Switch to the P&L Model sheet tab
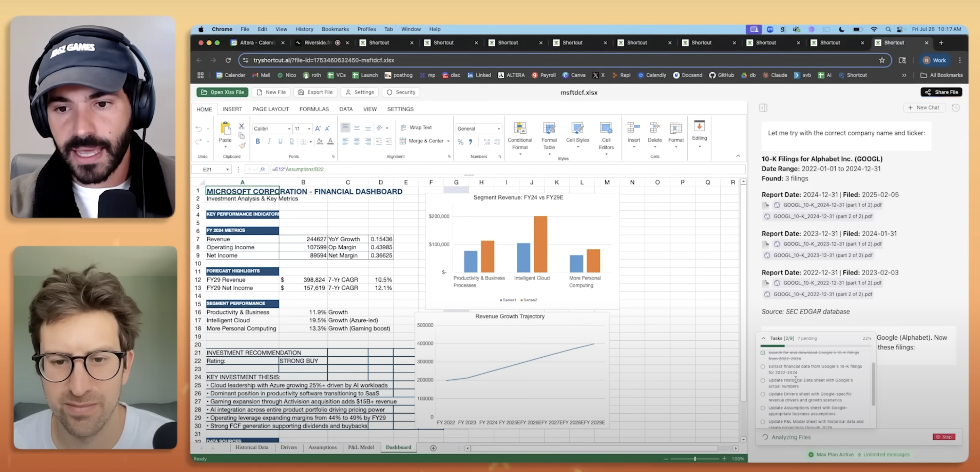 tap(361, 448)
